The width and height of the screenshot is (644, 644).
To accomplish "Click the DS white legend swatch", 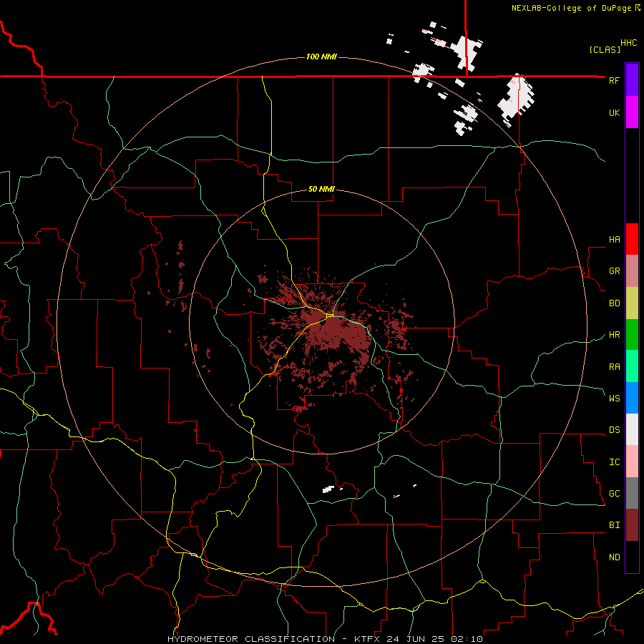I will point(632,429).
